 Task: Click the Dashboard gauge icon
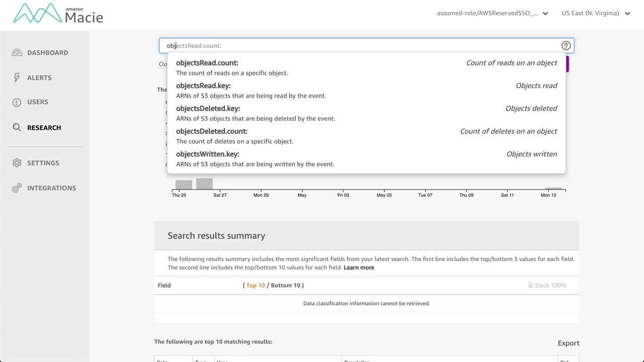tap(17, 53)
